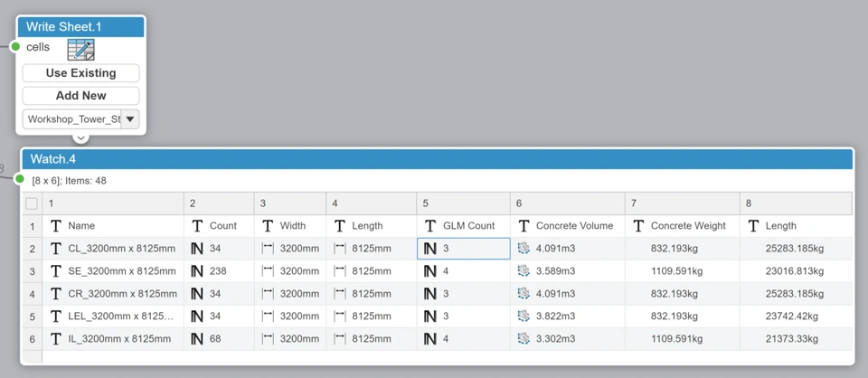Click the text type icon beside Name header
The width and height of the screenshot is (868, 378).
55,226
